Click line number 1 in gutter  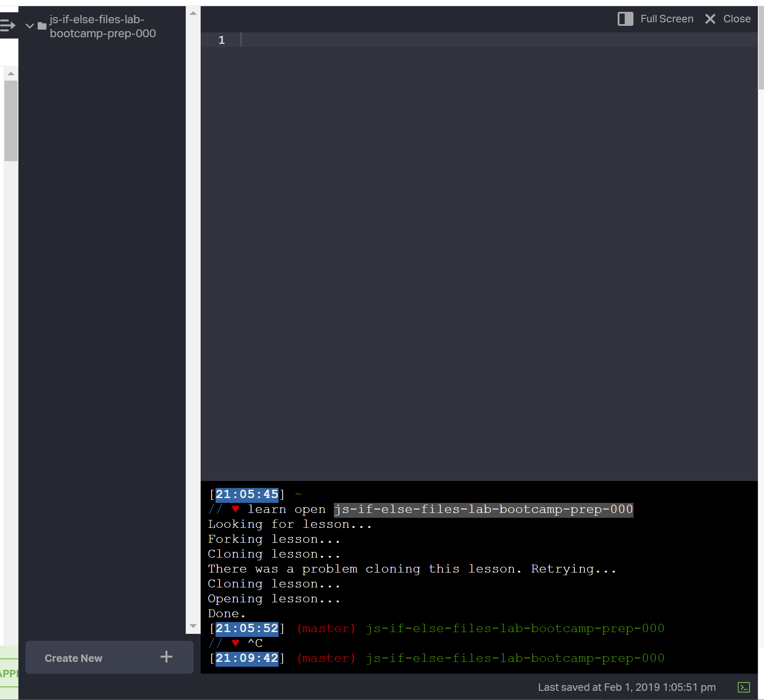coord(222,40)
